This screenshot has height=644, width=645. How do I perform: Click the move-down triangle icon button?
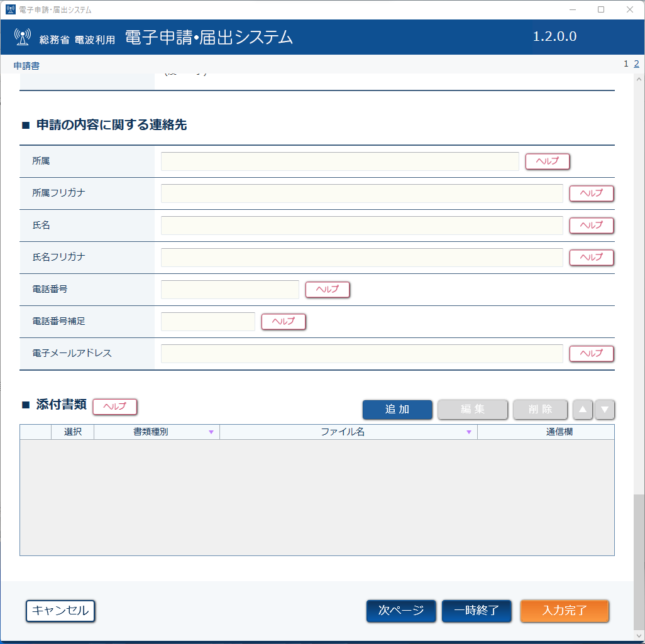coord(604,410)
